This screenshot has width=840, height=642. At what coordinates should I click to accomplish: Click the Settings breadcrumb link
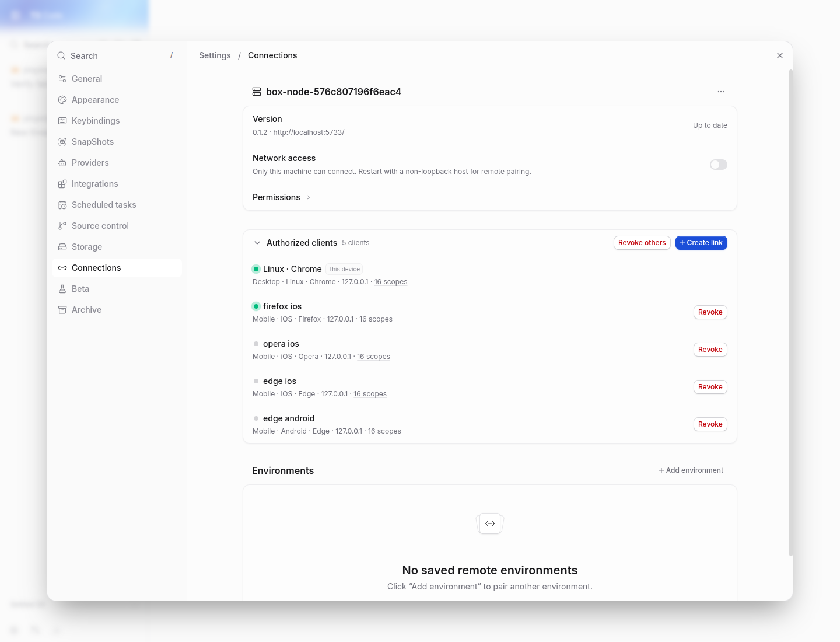pyautogui.click(x=215, y=55)
